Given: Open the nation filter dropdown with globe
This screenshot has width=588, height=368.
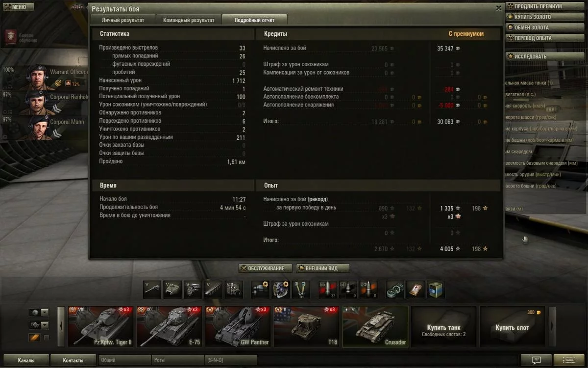Looking at the screenshot, I should [39, 313].
